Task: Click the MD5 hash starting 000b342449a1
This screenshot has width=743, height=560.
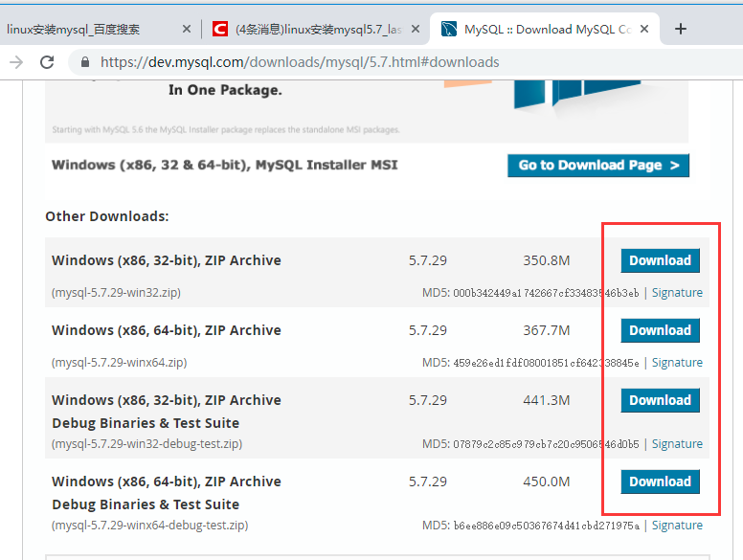Action: click(x=546, y=293)
